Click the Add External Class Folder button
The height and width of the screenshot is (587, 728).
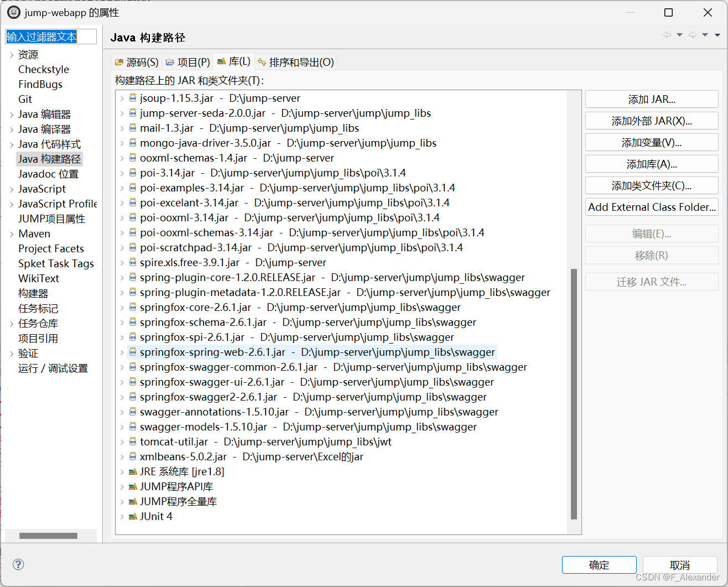[x=651, y=206]
